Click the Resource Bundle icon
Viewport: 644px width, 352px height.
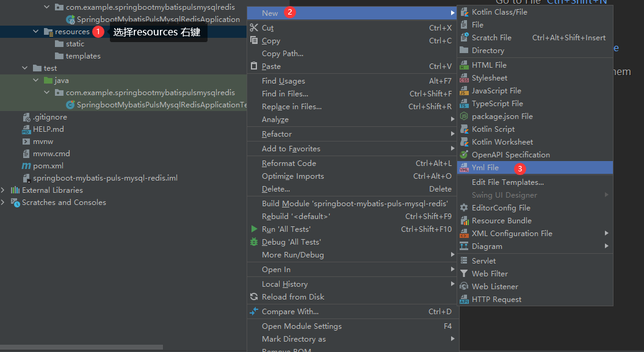(464, 220)
